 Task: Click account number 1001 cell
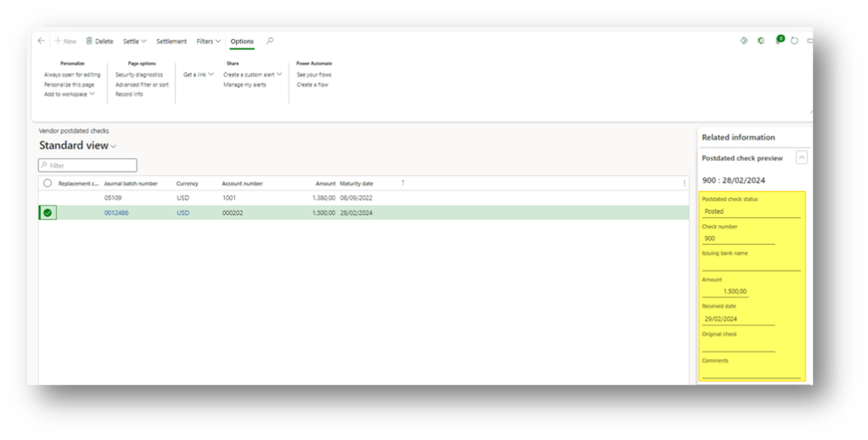228,198
